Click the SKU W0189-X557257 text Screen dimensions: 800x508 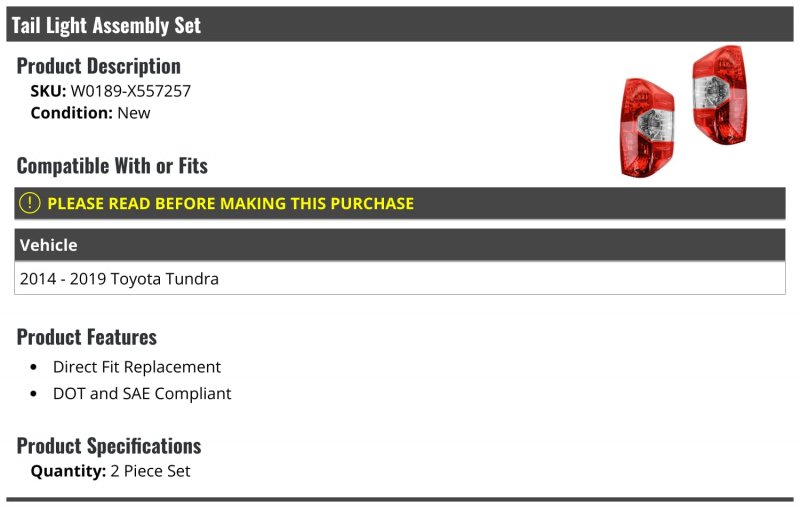(111, 91)
